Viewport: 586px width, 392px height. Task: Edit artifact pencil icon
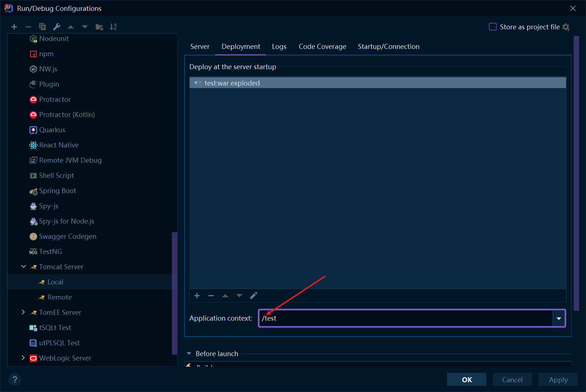click(253, 296)
